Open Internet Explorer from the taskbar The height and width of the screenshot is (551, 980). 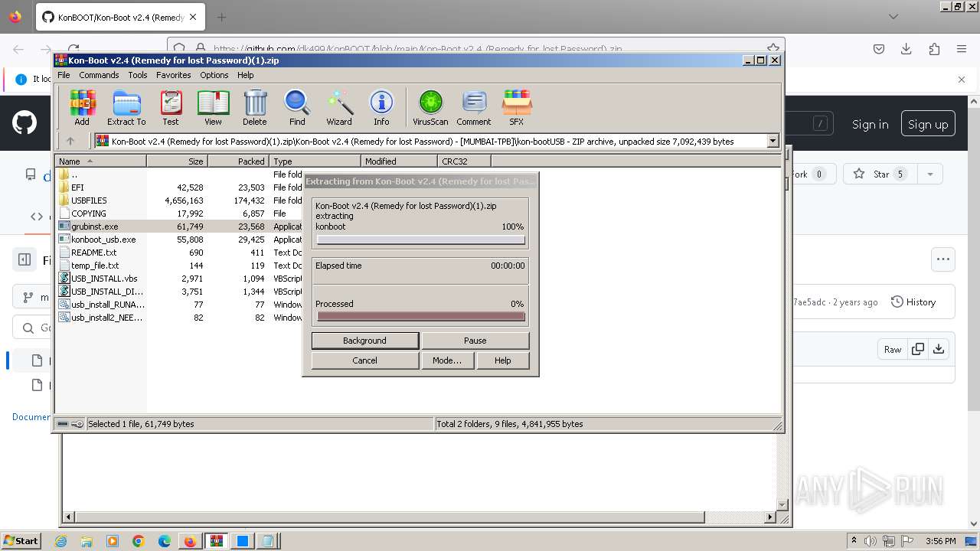click(x=60, y=541)
